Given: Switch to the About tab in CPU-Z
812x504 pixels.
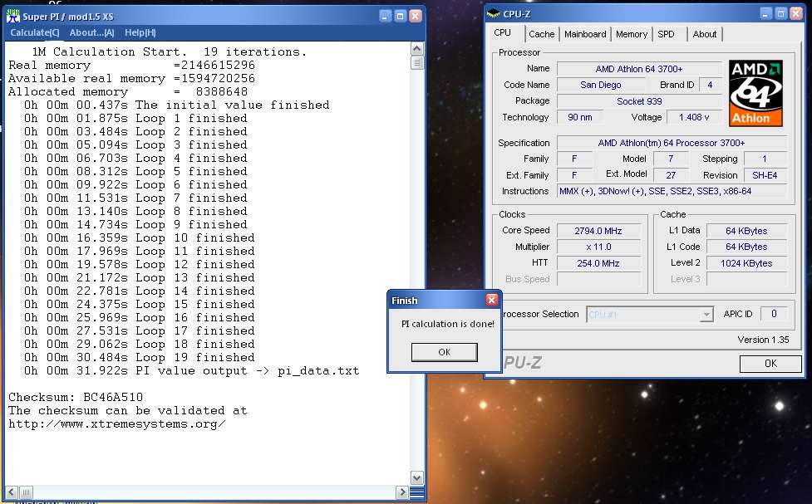Looking at the screenshot, I should coord(704,34).
